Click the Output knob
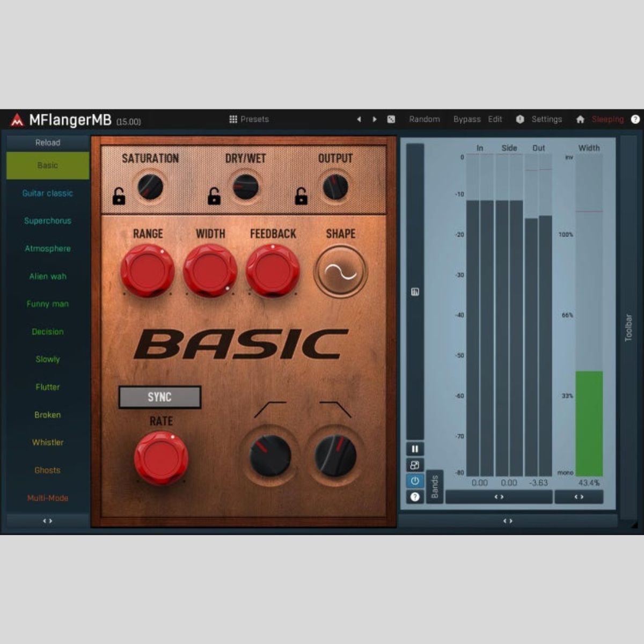 (335, 187)
